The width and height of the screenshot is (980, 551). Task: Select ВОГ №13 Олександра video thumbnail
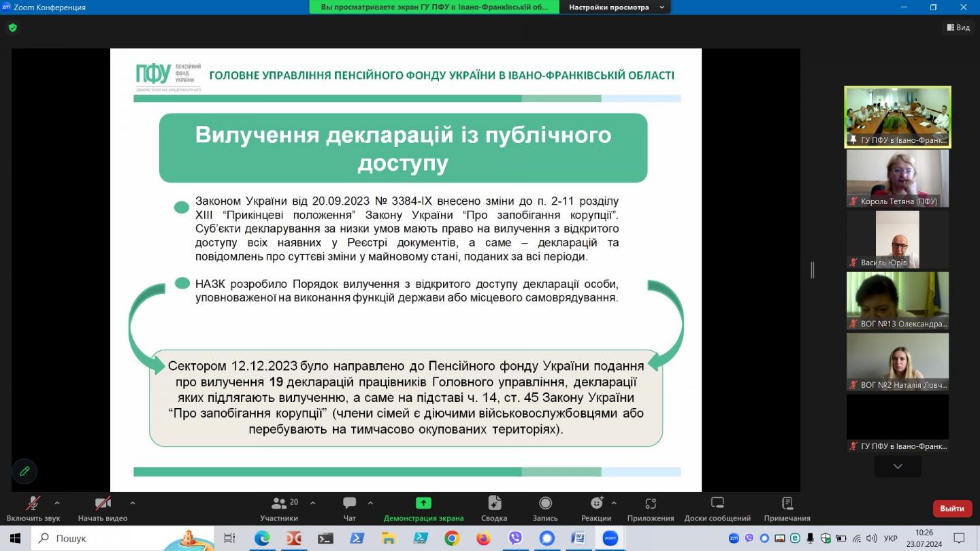click(x=898, y=301)
